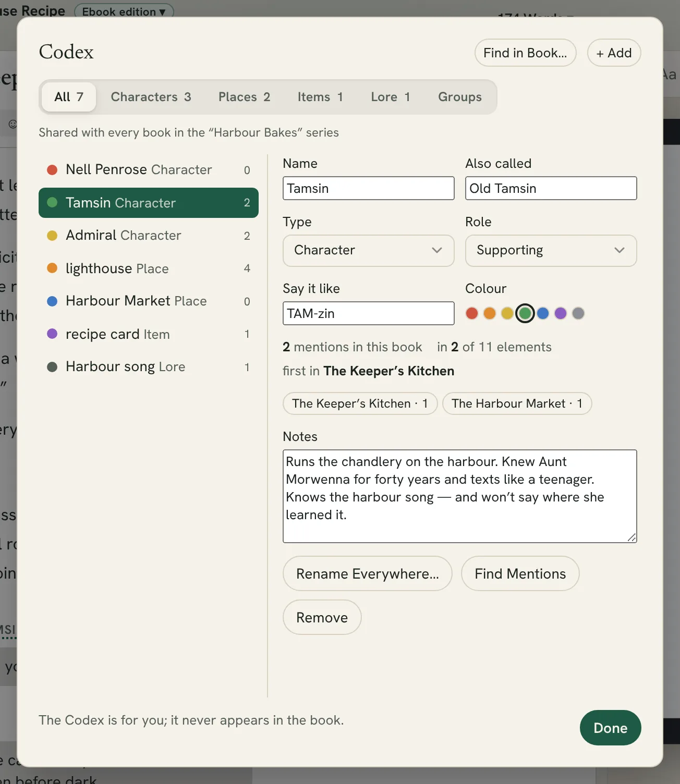Click inside the Notes text area

point(459,496)
